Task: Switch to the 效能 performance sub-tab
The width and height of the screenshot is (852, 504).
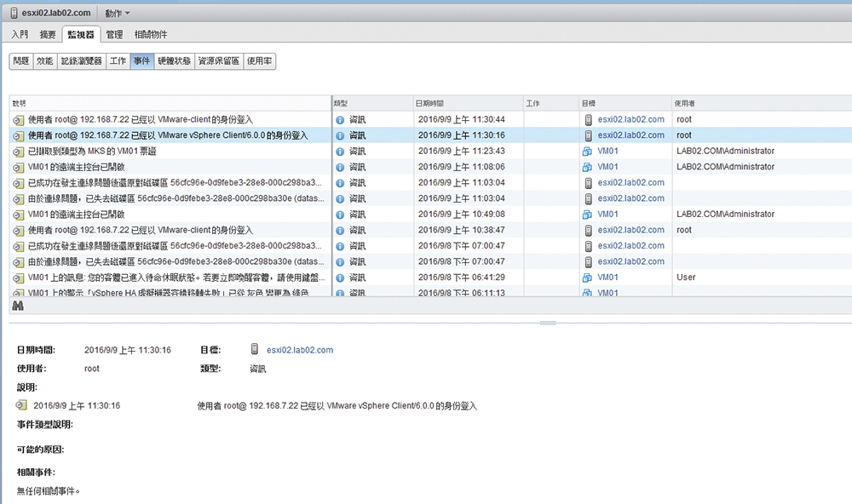Action: (45, 60)
